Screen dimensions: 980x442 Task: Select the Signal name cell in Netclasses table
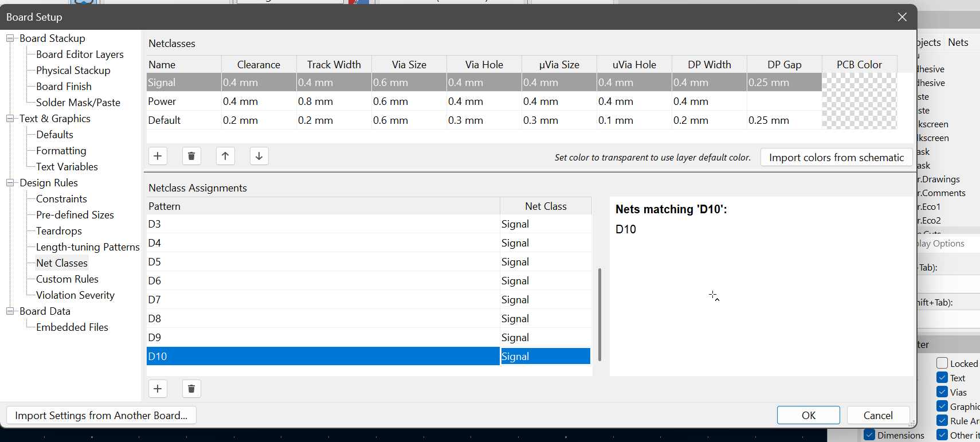(x=184, y=83)
